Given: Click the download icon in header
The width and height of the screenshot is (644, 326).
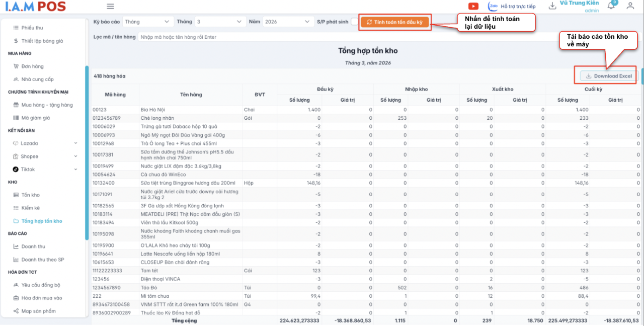Looking at the screenshot, I should 552,6.
